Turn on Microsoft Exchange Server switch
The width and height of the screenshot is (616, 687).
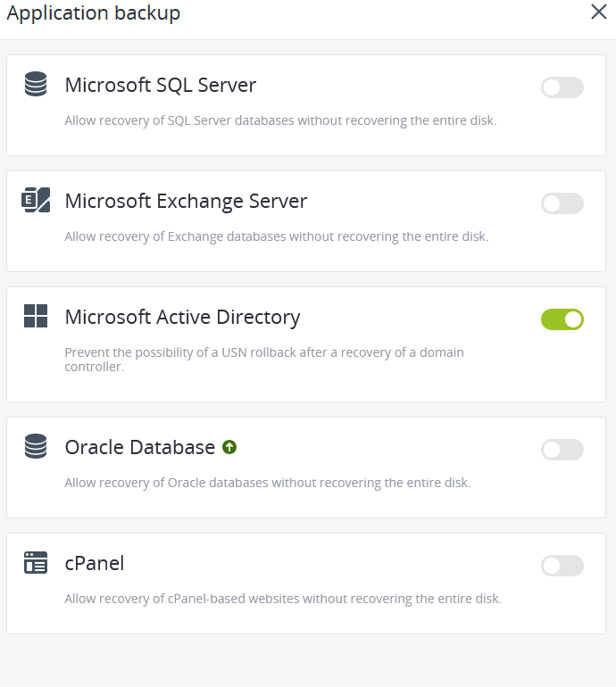tap(562, 203)
